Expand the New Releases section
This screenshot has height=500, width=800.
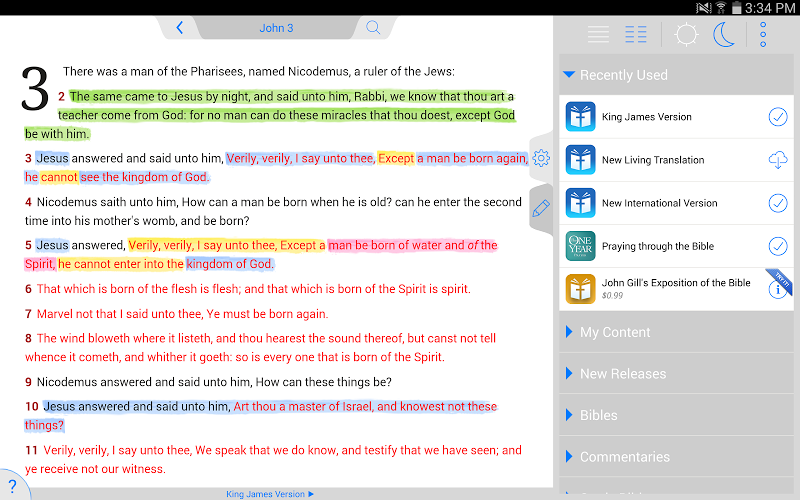pyautogui.click(x=622, y=374)
